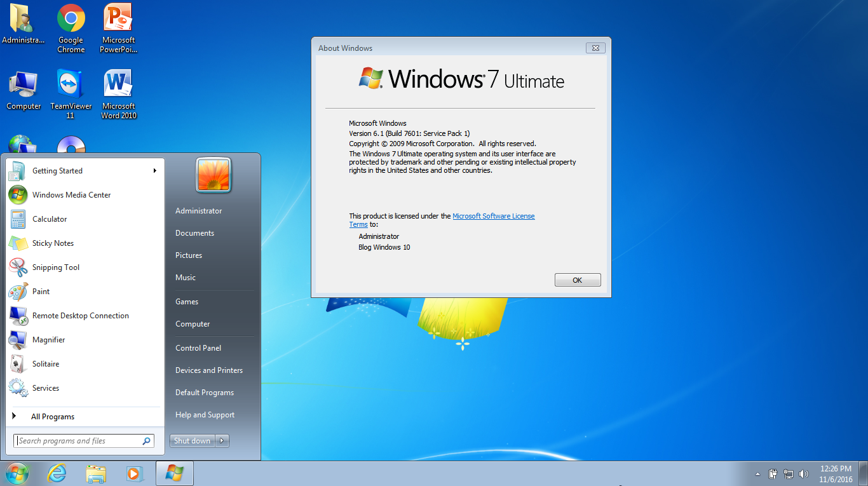Click the 'Blog Windows 10' licensee text

click(x=384, y=247)
